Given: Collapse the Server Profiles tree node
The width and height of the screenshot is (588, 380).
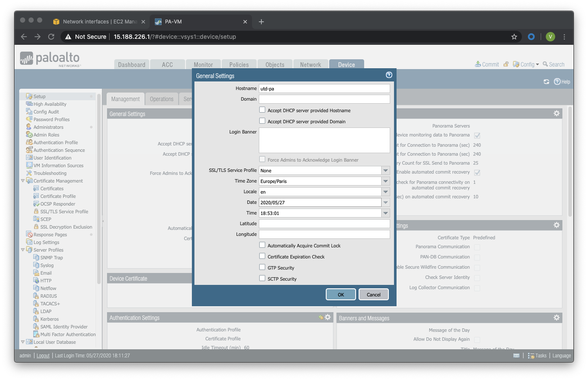Looking at the screenshot, I should [x=23, y=250].
